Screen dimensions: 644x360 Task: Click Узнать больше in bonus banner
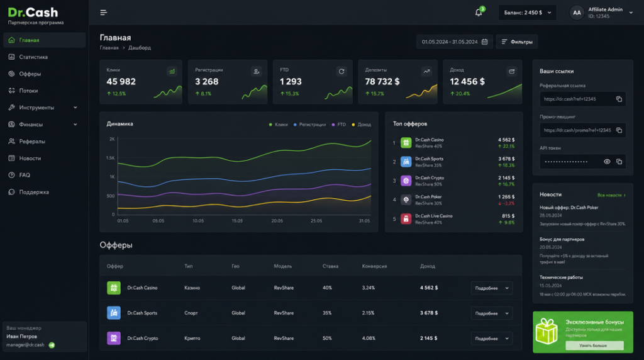(x=594, y=346)
